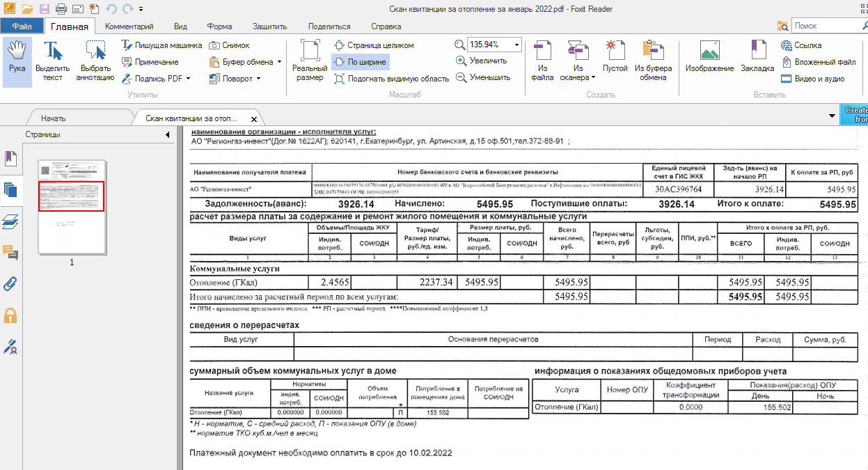Toggle Fit Page (Страница целиком) view mode
868x470 pixels.
tap(374, 45)
